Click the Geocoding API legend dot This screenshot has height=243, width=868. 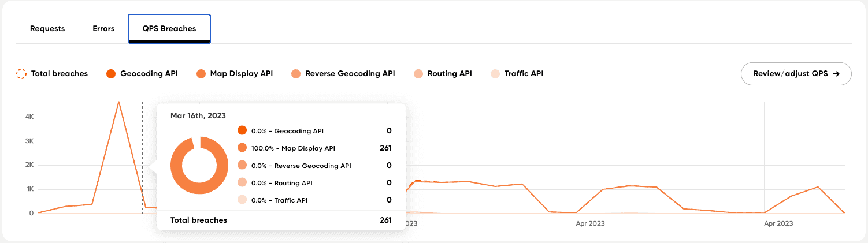click(x=112, y=74)
